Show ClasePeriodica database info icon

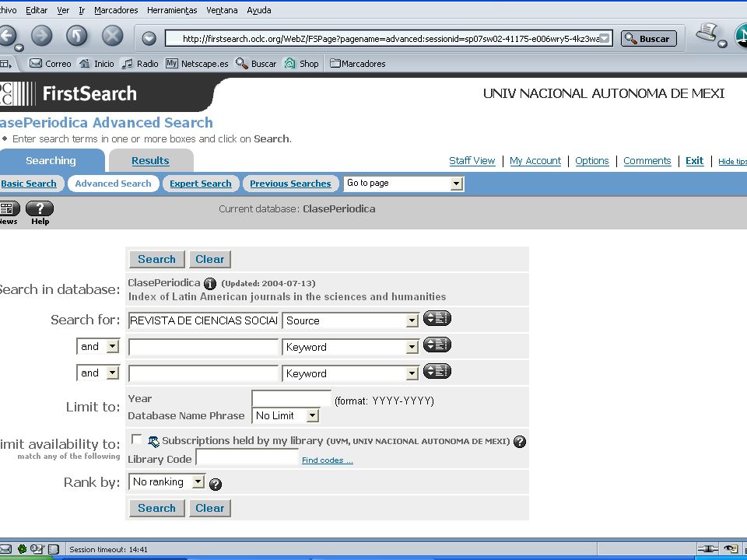pos(210,284)
